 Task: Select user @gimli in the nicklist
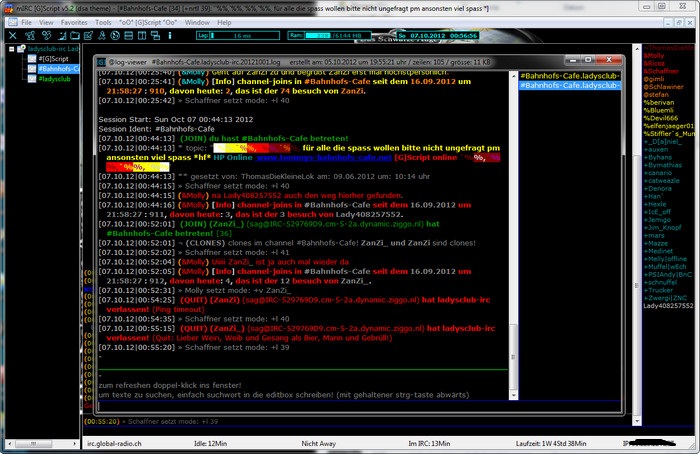[x=654, y=79]
